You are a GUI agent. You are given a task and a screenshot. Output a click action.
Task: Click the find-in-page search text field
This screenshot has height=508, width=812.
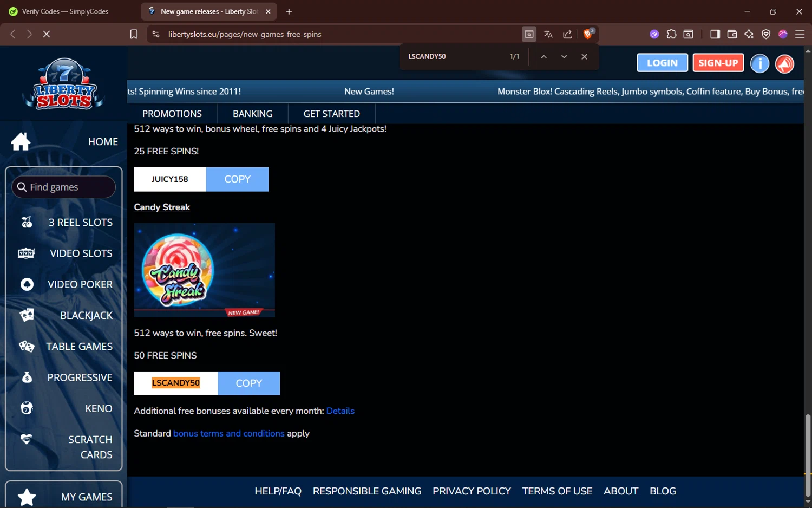coord(455,57)
